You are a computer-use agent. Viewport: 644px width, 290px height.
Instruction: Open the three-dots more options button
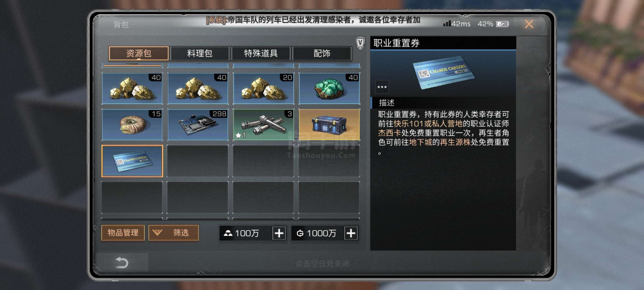coord(382,87)
